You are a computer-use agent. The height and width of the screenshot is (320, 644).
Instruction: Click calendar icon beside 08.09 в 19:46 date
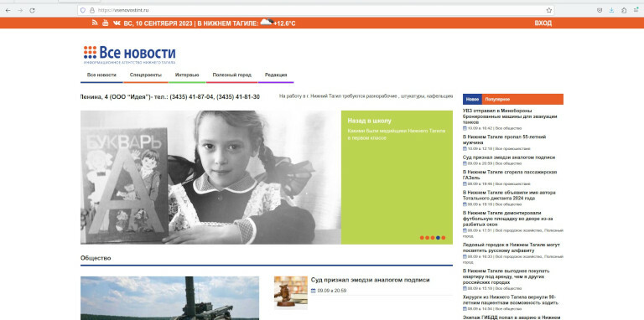(x=465, y=183)
